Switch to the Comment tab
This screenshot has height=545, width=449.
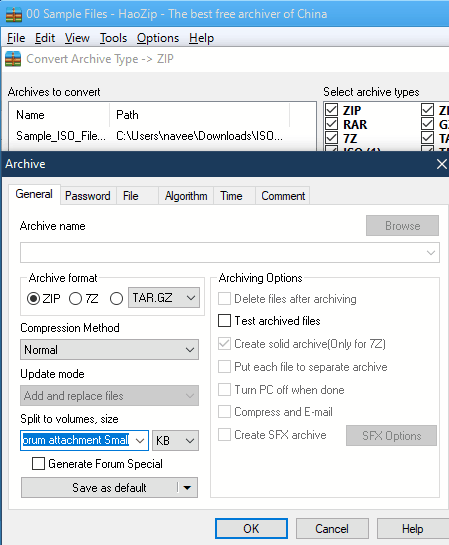tap(283, 196)
